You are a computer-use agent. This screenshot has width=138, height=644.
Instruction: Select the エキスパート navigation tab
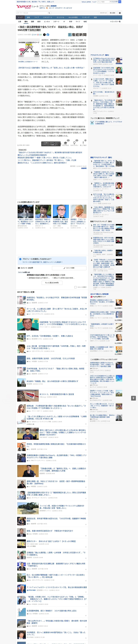(x=48, y=17)
